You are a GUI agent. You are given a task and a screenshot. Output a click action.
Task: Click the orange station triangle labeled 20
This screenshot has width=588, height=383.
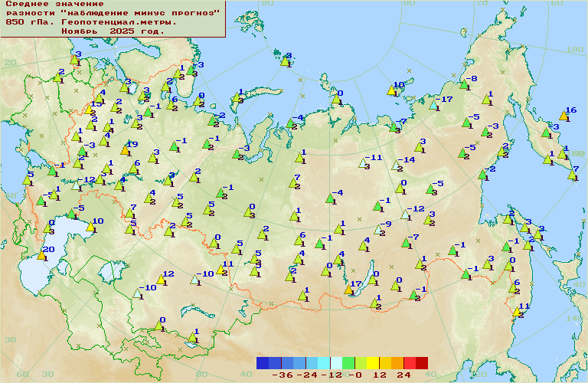tap(41, 255)
